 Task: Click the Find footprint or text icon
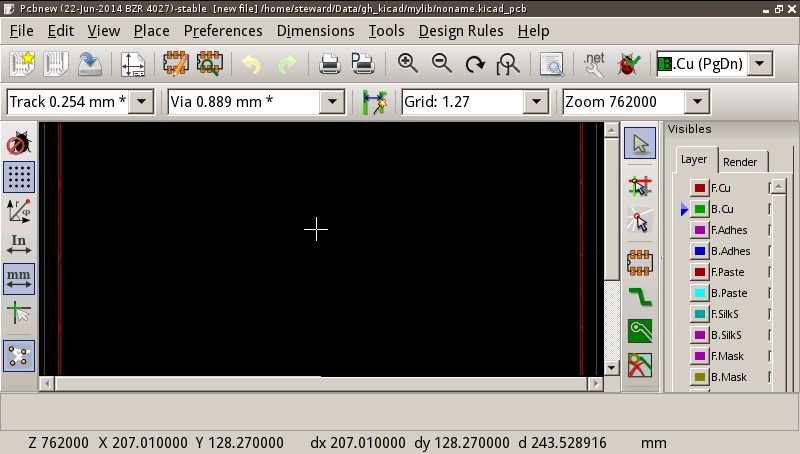tap(552, 64)
